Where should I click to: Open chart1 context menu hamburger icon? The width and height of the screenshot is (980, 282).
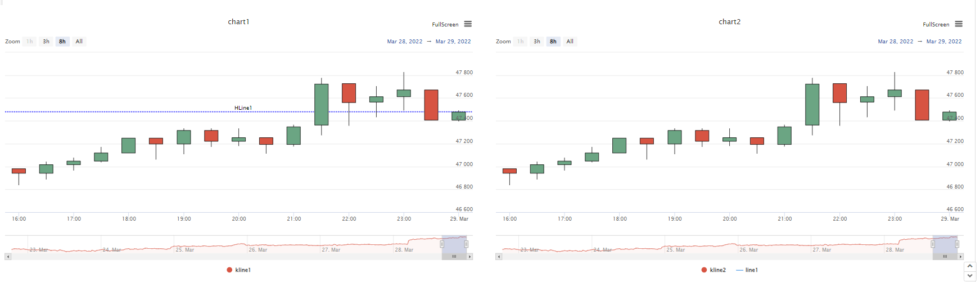(468, 24)
